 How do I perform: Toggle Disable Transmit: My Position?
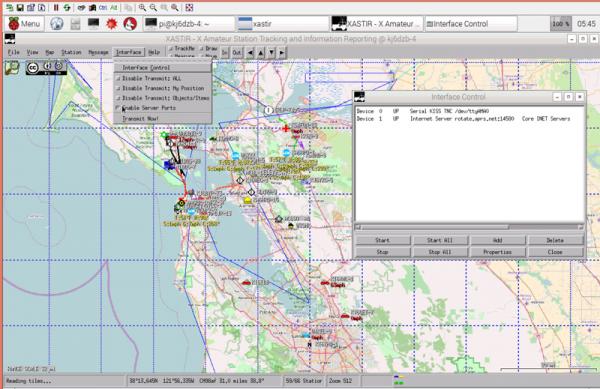pyautogui.click(x=162, y=88)
